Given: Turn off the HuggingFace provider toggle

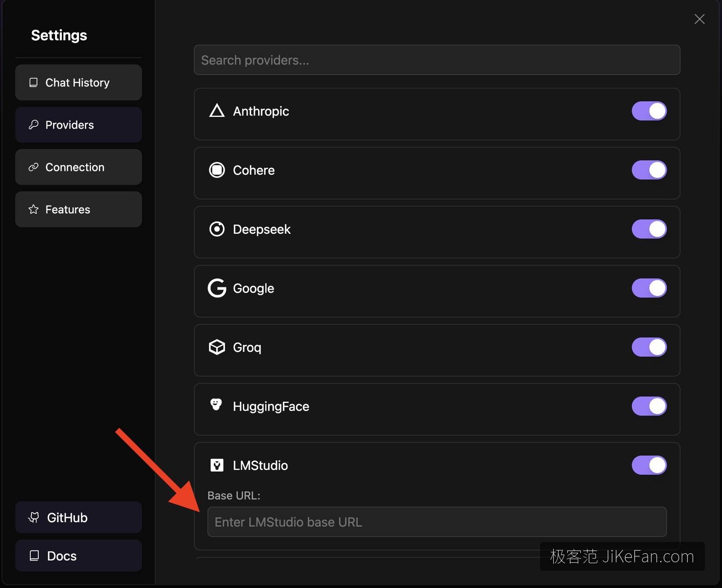Looking at the screenshot, I should 649,406.
